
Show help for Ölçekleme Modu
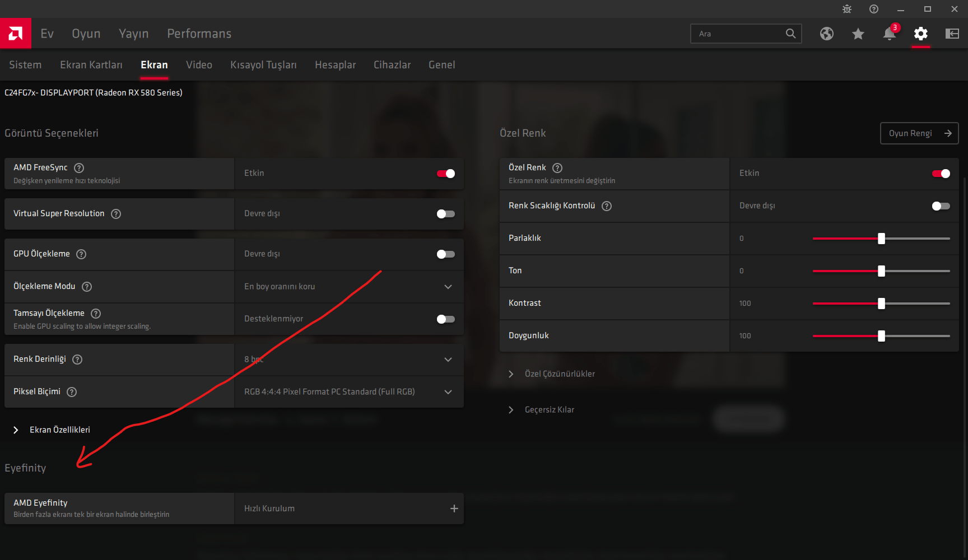point(87,287)
